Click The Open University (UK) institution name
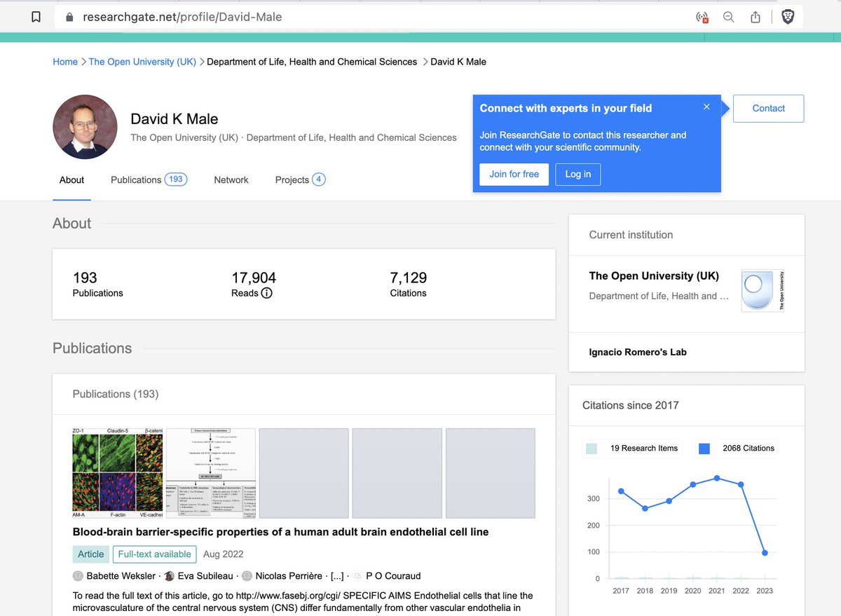The height and width of the screenshot is (616, 841). (x=654, y=276)
